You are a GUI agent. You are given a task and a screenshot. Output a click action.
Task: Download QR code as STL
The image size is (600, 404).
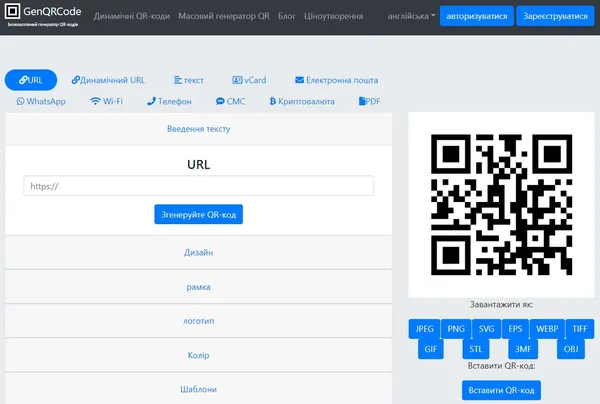[476, 349]
